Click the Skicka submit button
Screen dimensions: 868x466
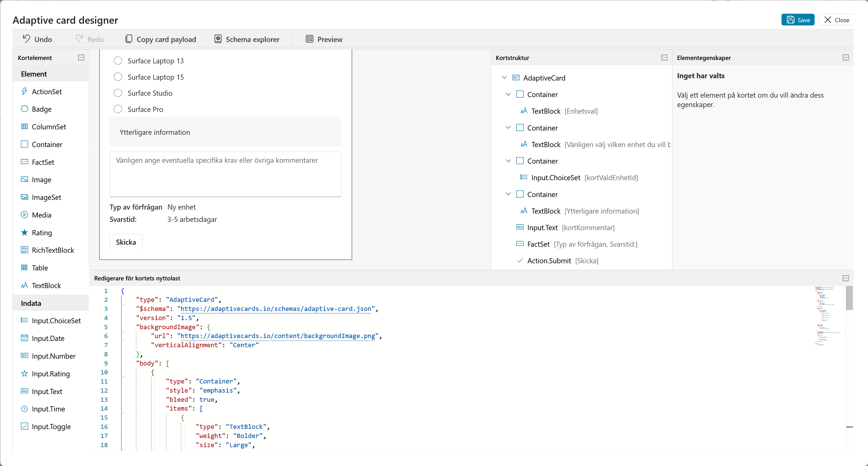tap(126, 242)
